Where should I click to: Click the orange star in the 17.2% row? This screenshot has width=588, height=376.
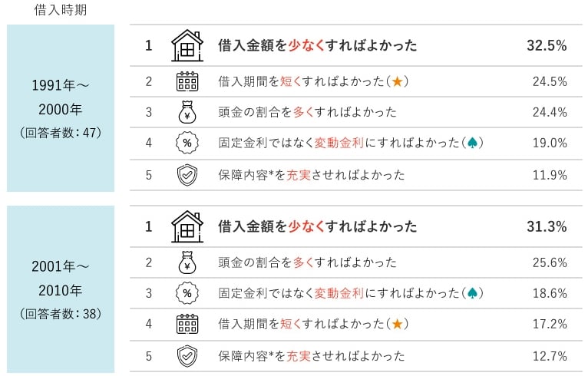pyautogui.click(x=397, y=324)
